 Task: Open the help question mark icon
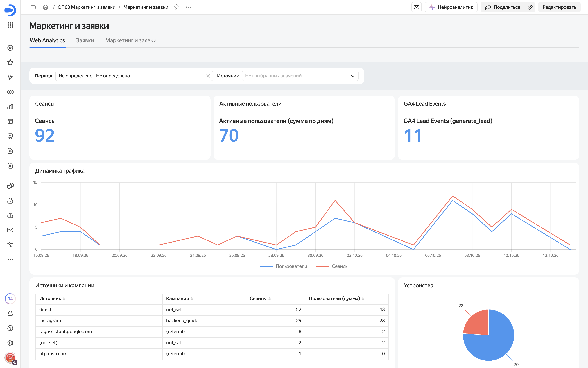pyautogui.click(x=10, y=328)
